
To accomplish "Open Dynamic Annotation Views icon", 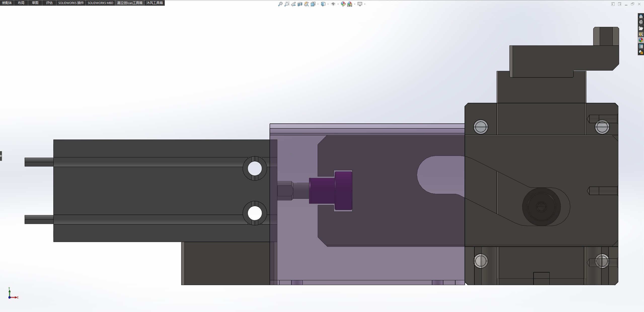I will (306, 4).
